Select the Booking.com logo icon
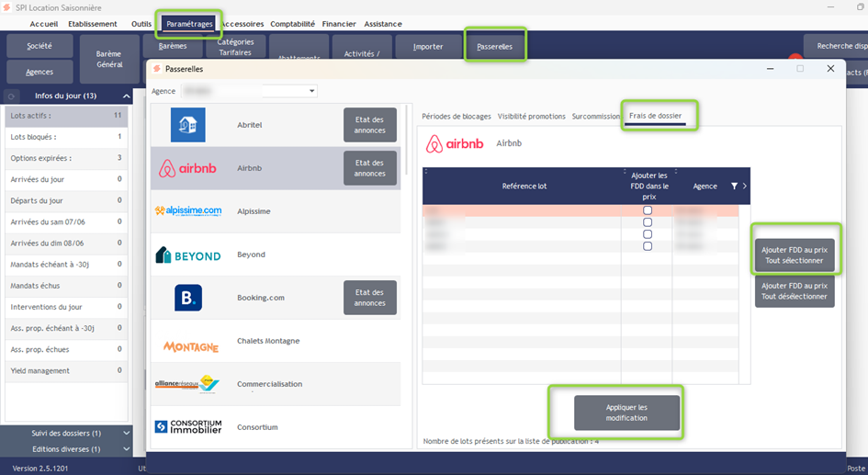Image resolution: width=868 pixels, height=475 pixels. tap(187, 298)
